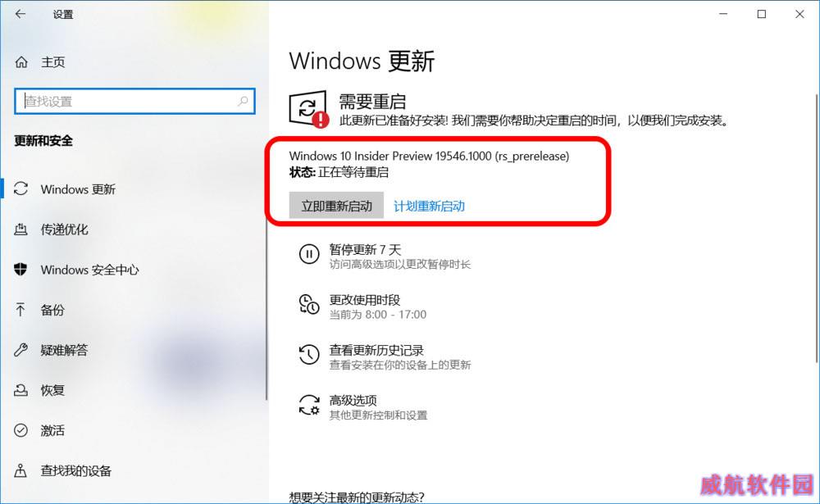Image resolution: width=820 pixels, height=504 pixels.
Task: Open 高级选项 gear-sync icon
Action: click(x=309, y=405)
